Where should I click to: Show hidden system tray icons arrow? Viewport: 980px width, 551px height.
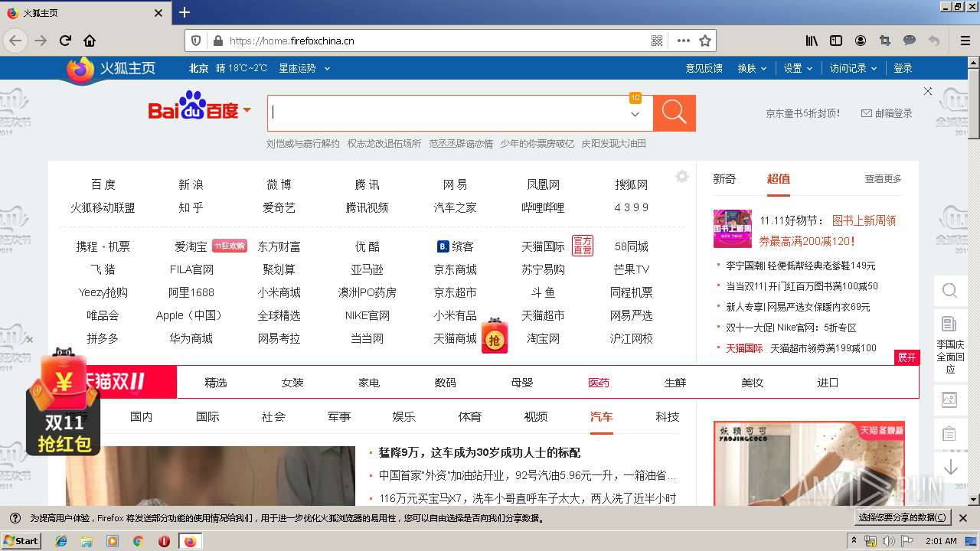pyautogui.click(x=854, y=541)
